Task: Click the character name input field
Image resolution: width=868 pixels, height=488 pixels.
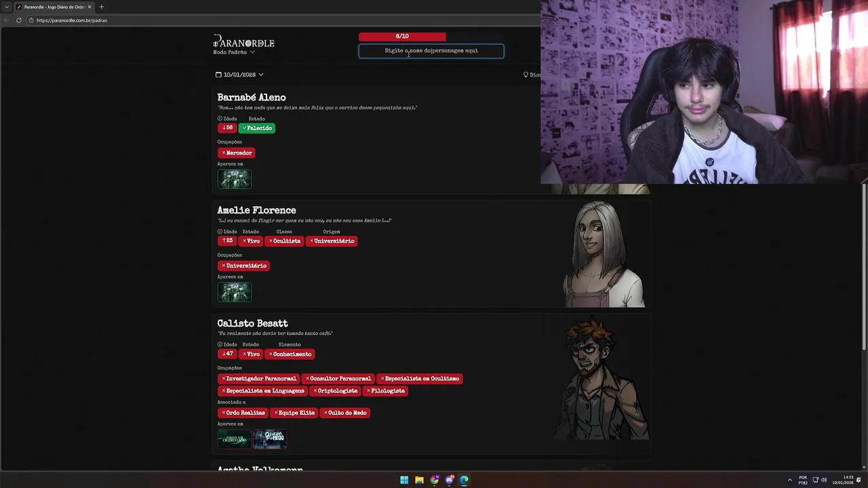Action: click(431, 51)
